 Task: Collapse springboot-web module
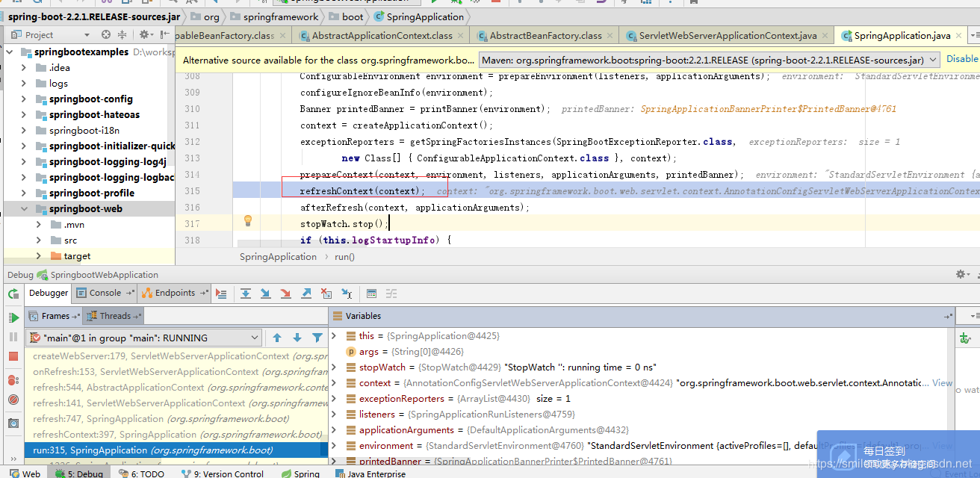coord(24,209)
